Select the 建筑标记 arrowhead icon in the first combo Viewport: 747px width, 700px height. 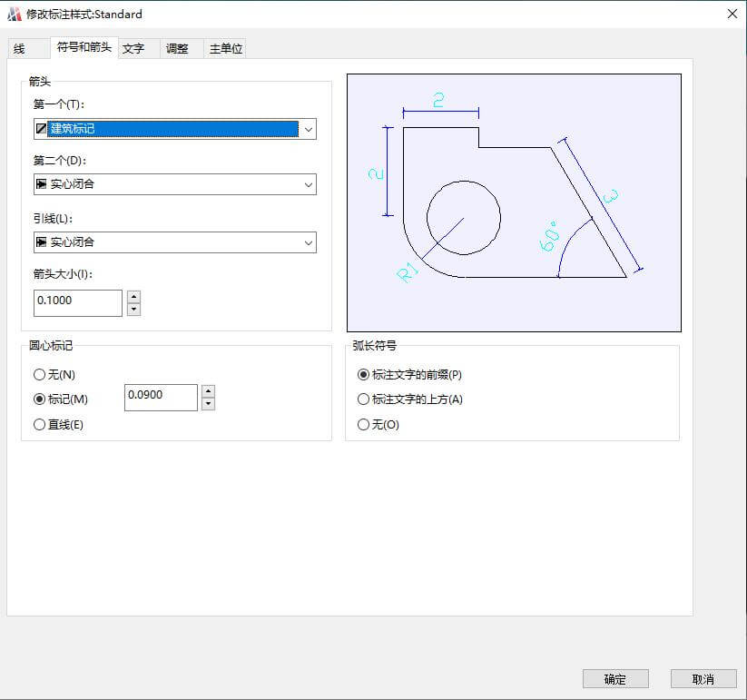pyautogui.click(x=40, y=129)
